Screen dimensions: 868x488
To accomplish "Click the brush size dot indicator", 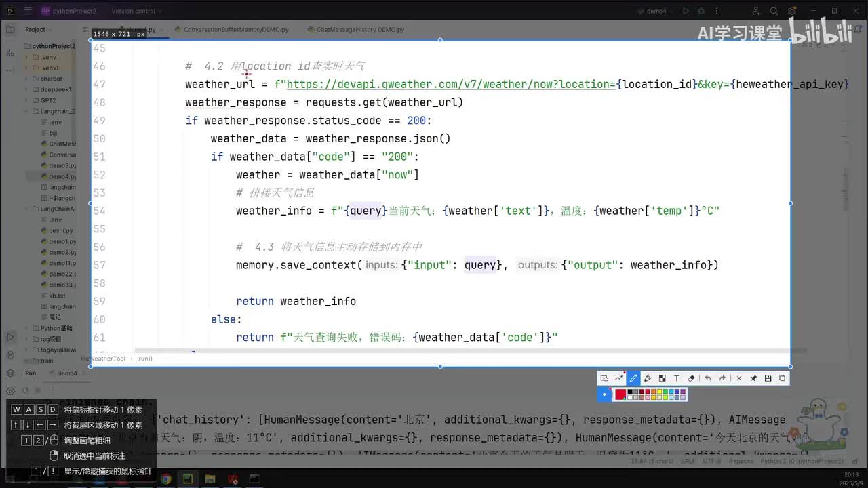I will coord(604,394).
